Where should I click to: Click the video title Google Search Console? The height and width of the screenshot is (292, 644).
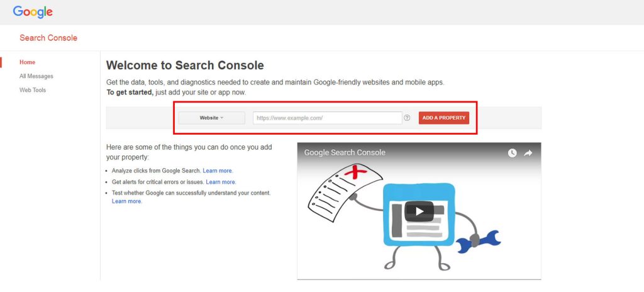(x=345, y=153)
